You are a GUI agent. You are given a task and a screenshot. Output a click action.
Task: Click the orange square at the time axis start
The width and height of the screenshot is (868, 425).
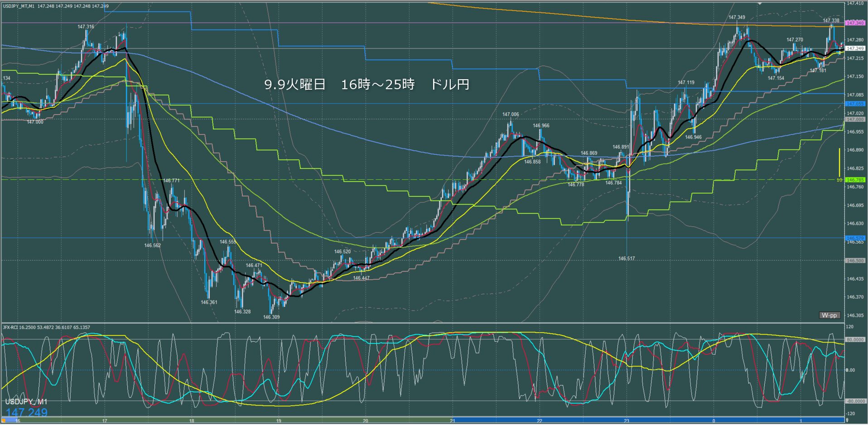click(4, 421)
